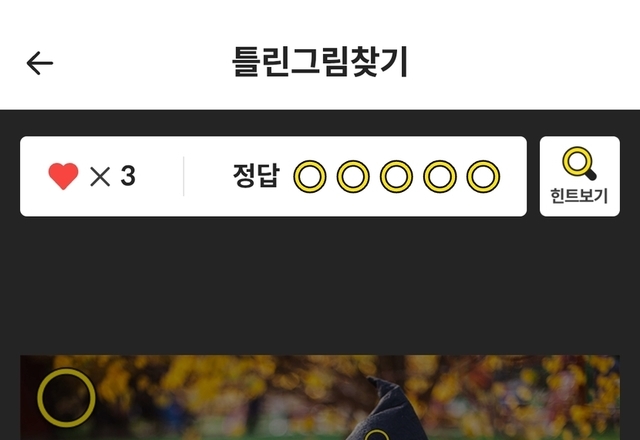Select the fourth yellow 정답 circle
Image resolution: width=640 pixels, height=440 pixels.
coord(440,176)
